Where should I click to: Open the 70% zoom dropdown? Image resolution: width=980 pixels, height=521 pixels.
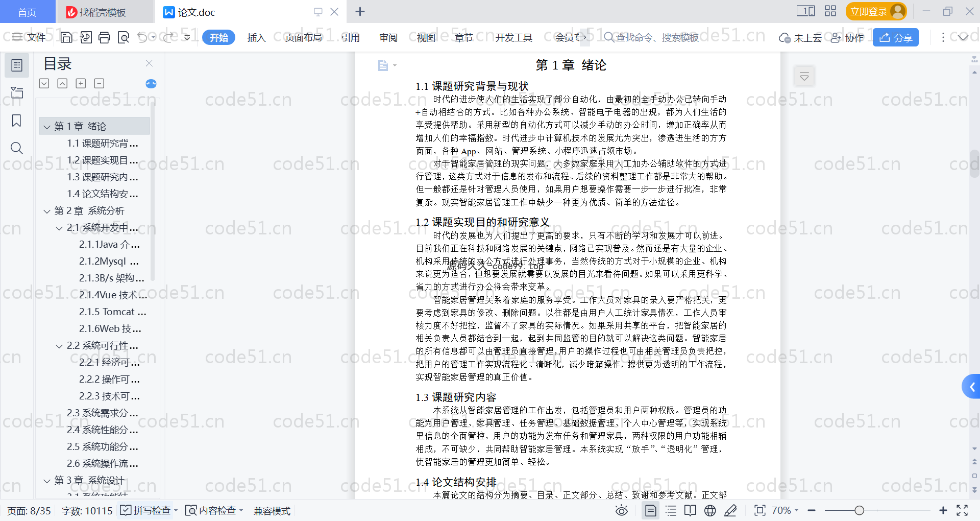point(785,510)
